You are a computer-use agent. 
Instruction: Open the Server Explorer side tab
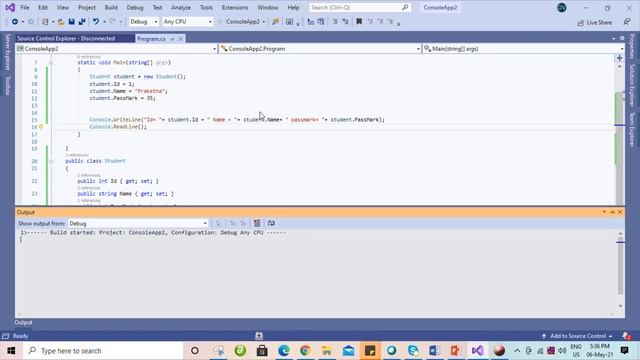click(x=7, y=52)
